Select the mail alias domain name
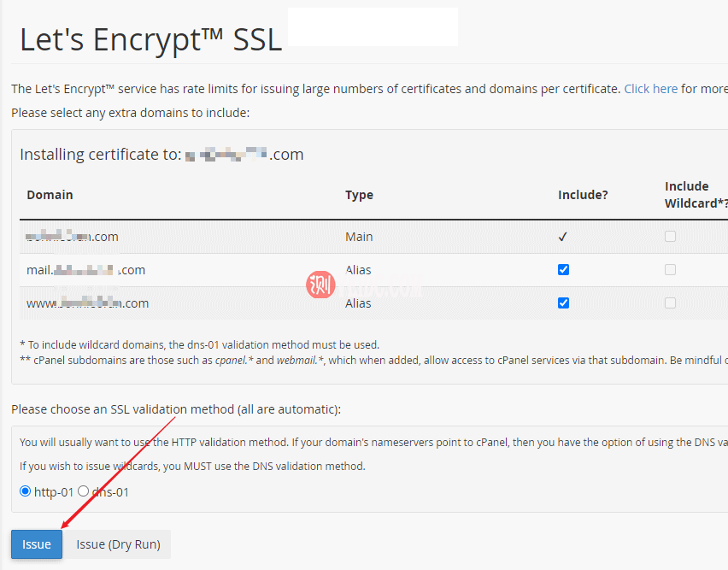Viewport: 728px width, 570px height. [x=85, y=270]
